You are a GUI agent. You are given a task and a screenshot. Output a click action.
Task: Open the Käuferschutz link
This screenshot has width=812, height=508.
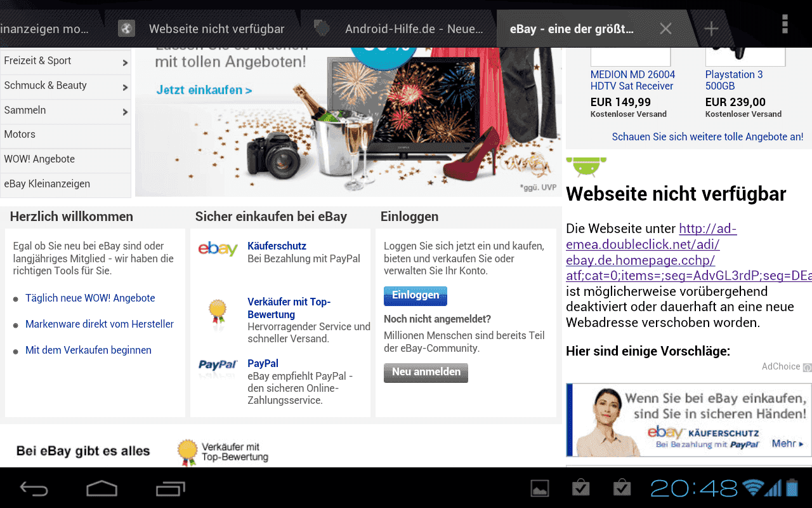(277, 246)
